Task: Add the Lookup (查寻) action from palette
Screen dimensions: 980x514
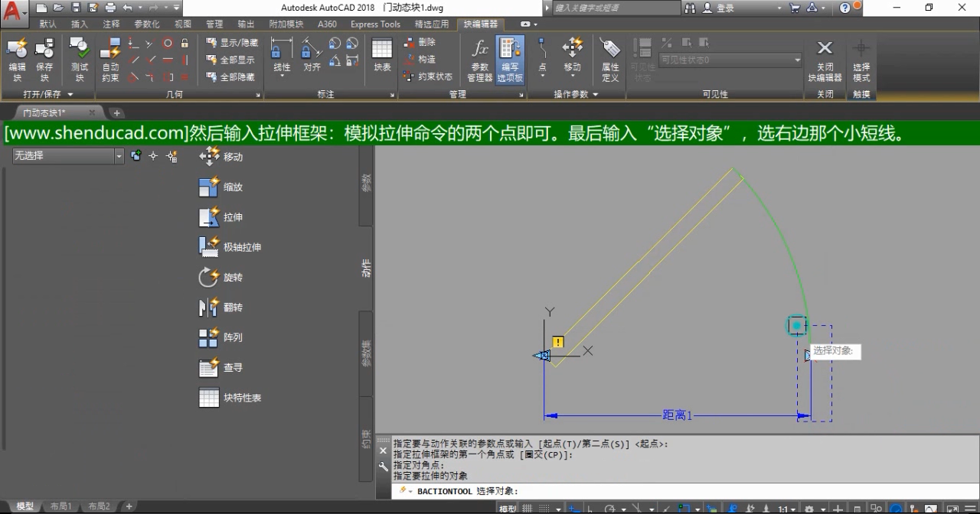Action: [221, 368]
